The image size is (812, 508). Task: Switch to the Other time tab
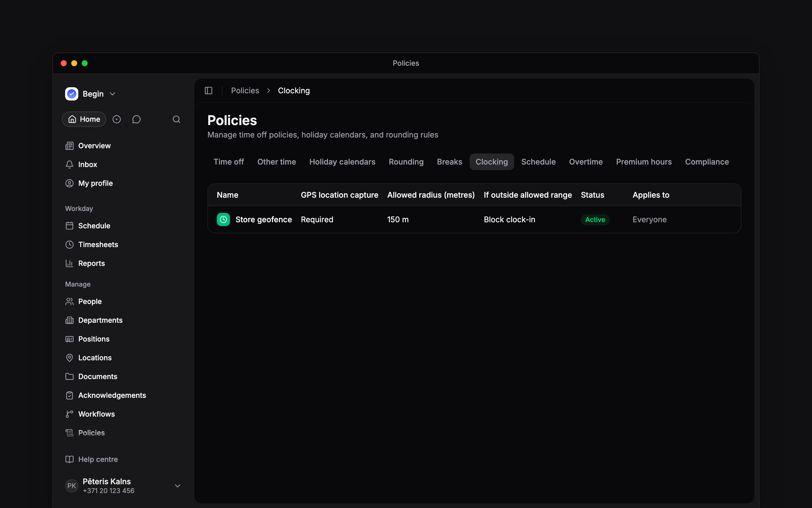276,162
